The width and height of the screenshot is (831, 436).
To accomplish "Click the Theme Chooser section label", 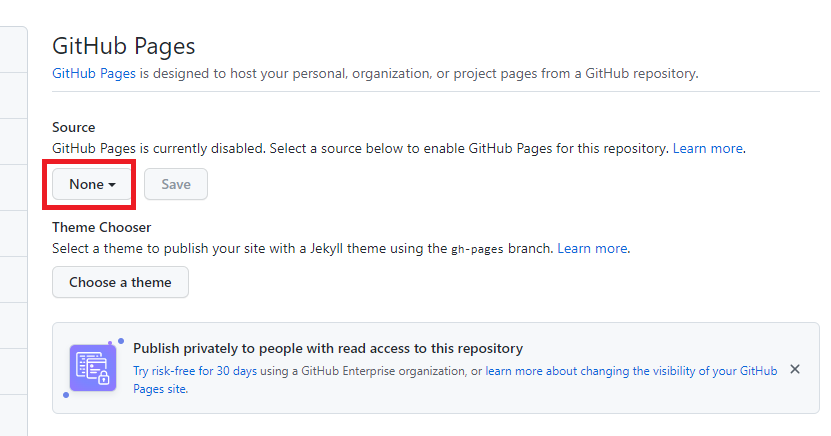I will click(101, 227).
